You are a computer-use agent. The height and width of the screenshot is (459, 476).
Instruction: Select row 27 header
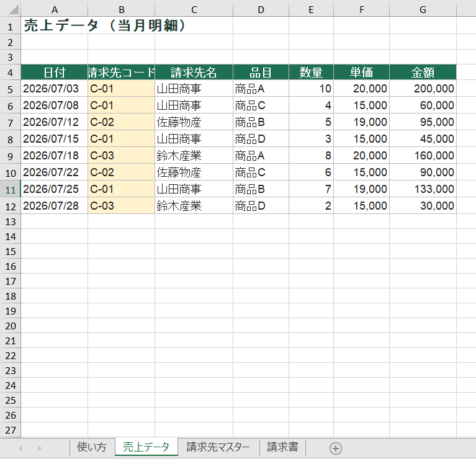[11, 430]
